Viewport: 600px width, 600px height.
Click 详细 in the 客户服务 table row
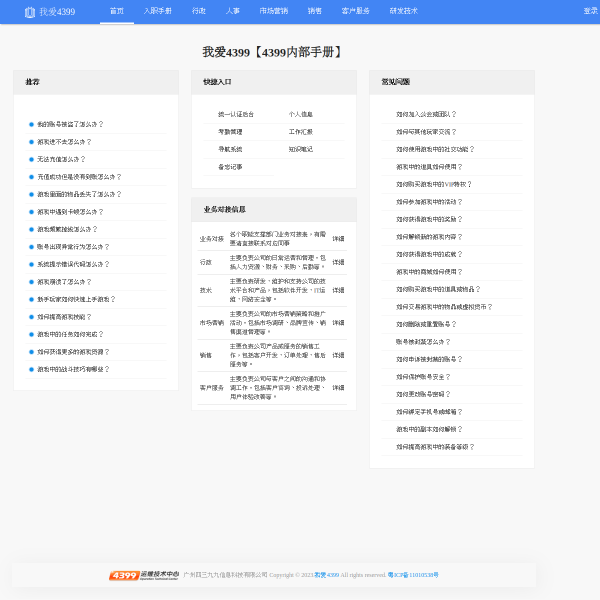(338, 388)
